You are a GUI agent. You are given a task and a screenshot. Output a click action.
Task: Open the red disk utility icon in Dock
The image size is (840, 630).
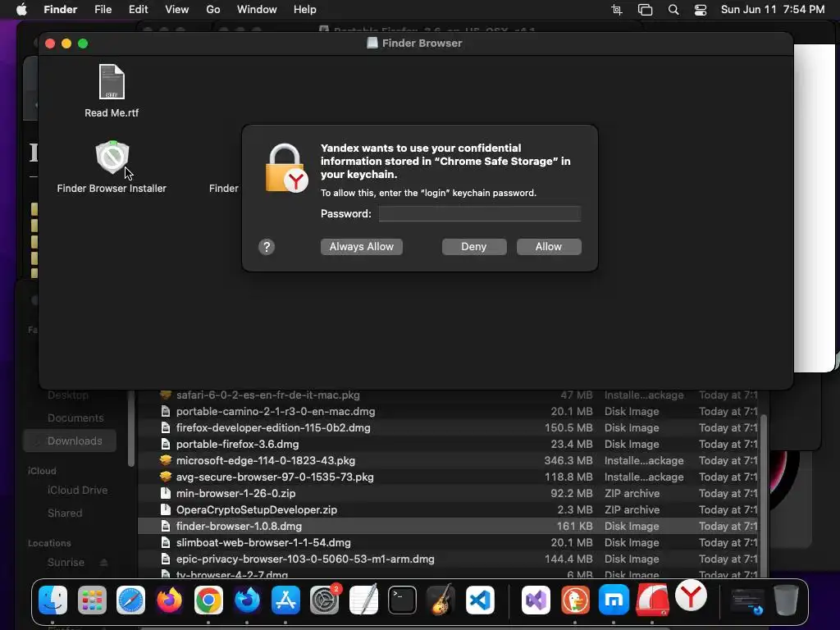coord(652,600)
